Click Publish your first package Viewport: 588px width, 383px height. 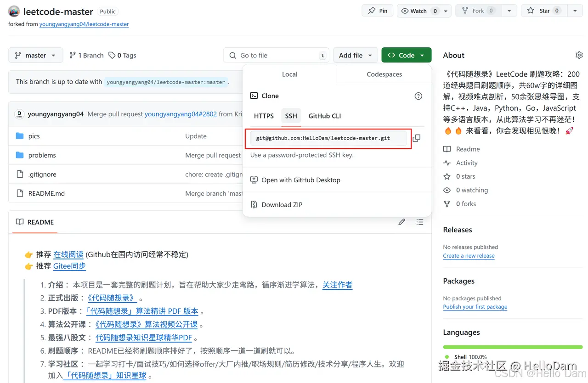click(x=475, y=307)
